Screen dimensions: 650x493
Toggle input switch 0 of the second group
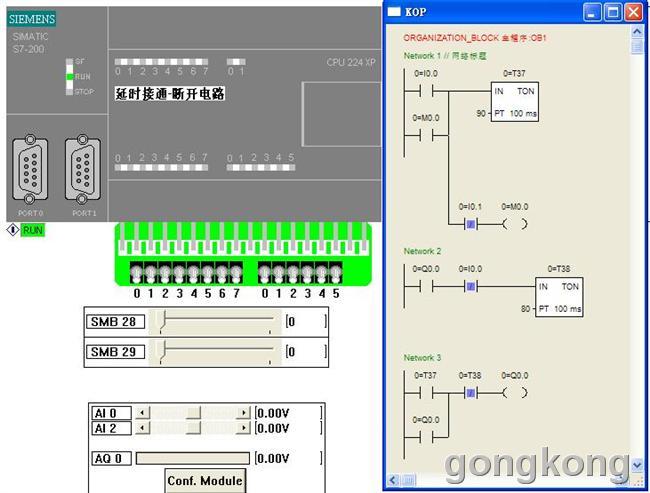click(264, 272)
